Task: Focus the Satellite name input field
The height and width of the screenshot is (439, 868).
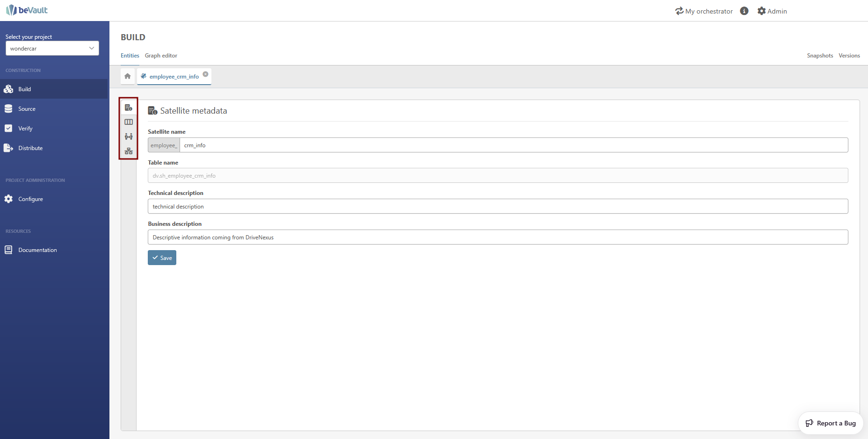Action: click(x=513, y=145)
